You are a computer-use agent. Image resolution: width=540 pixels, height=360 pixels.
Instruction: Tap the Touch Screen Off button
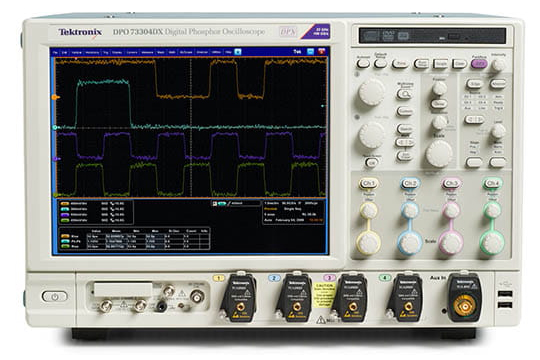click(371, 163)
